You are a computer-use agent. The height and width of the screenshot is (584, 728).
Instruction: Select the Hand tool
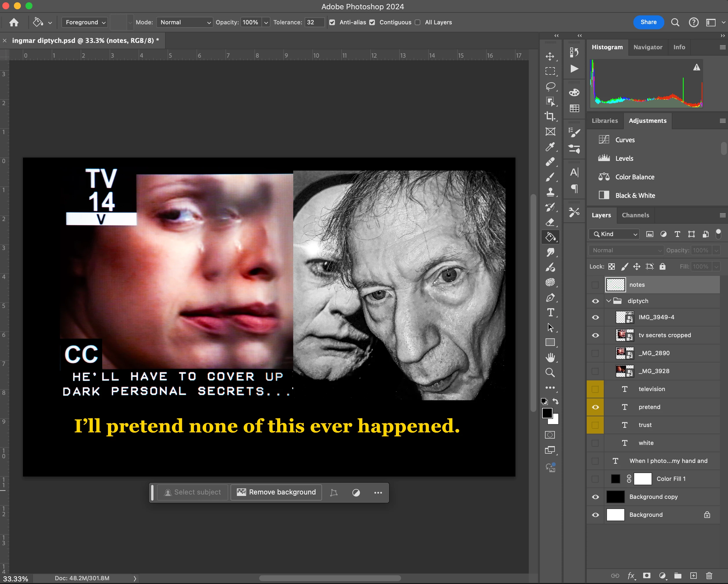pyautogui.click(x=550, y=357)
